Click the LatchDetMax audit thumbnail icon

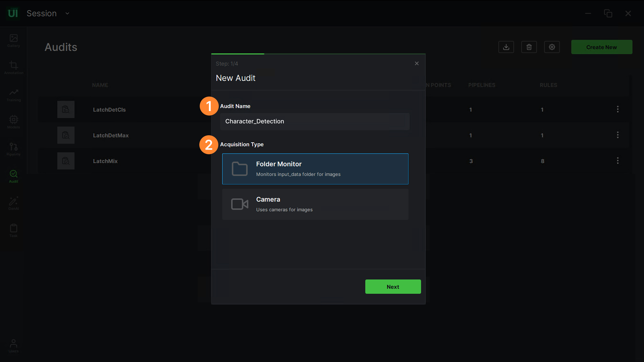[66, 135]
